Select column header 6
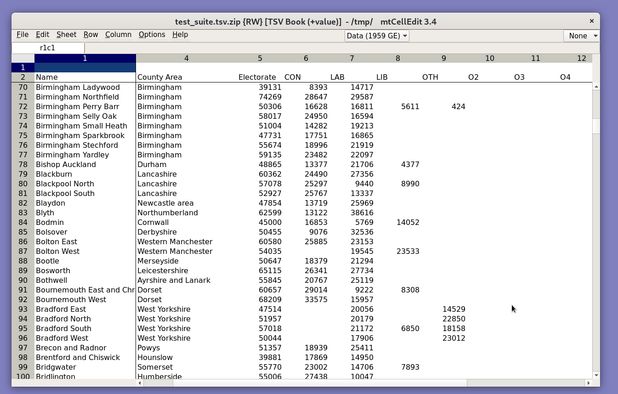This screenshot has height=394, width=618. coord(306,58)
